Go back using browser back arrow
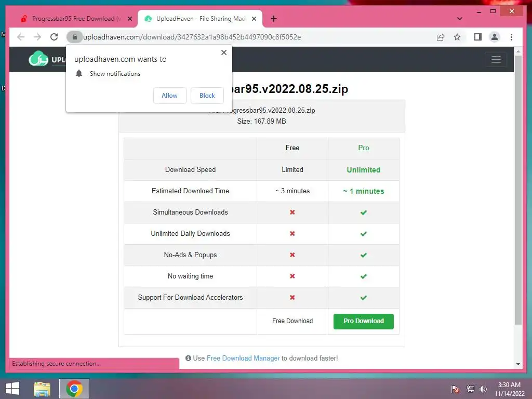This screenshot has width=532, height=399. click(21, 37)
